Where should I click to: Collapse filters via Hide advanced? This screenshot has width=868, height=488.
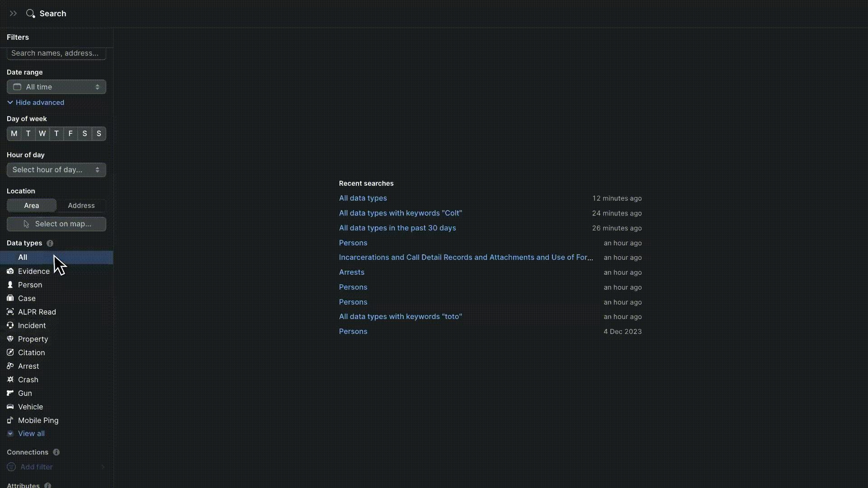click(x=36, y=103)
